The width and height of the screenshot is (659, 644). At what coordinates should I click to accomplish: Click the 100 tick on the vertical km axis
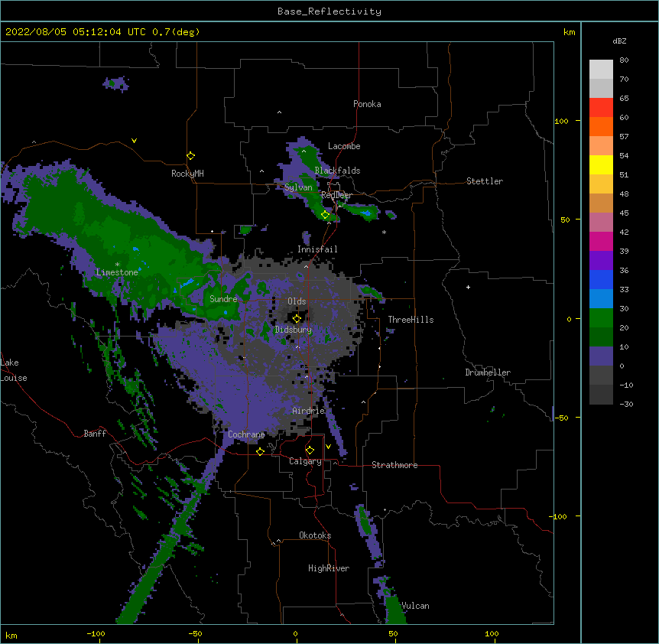pos(561,121)
